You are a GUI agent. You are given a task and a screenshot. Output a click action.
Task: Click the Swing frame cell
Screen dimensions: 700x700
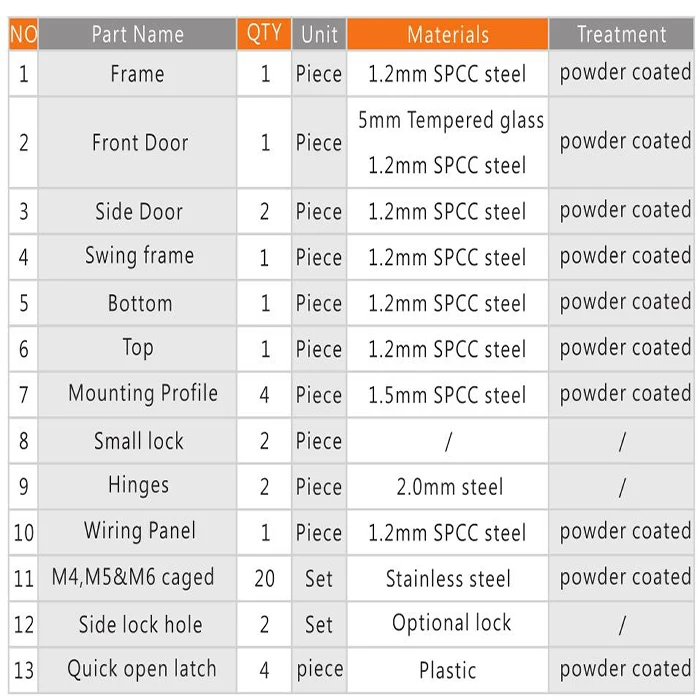(139, 256)
